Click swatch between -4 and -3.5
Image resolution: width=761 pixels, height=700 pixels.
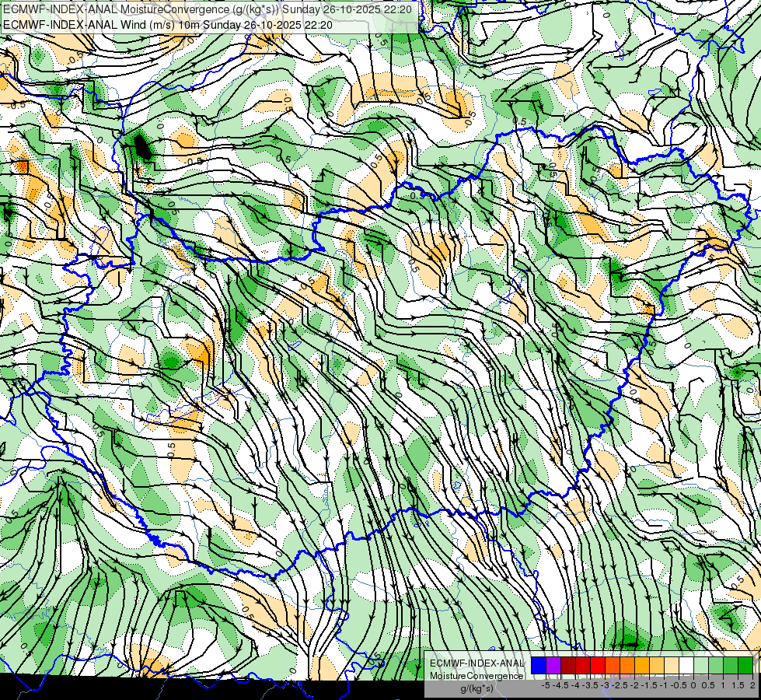click(583, 665)
